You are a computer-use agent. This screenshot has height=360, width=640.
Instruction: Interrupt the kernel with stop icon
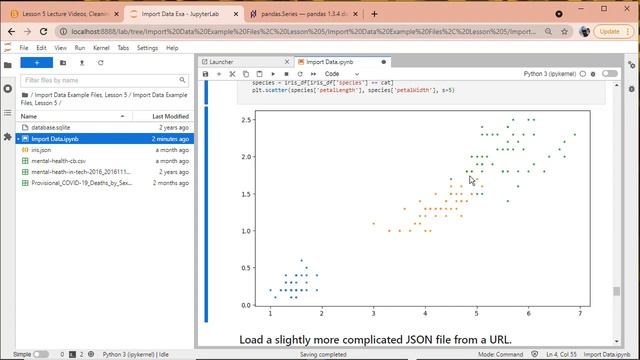[x=286, y=74]
